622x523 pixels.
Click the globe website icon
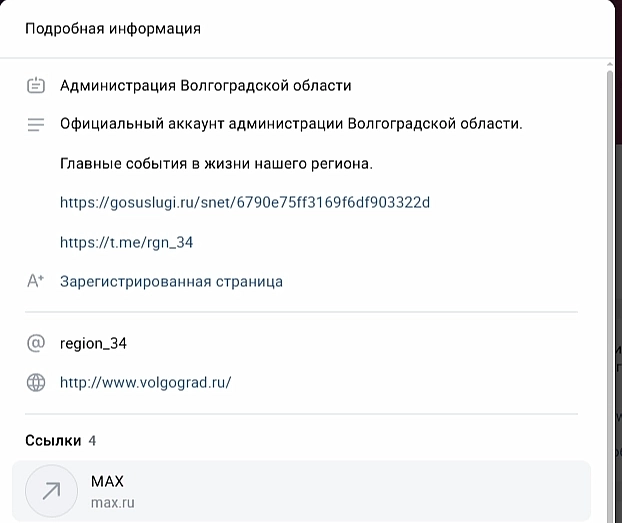click(36, 383)
